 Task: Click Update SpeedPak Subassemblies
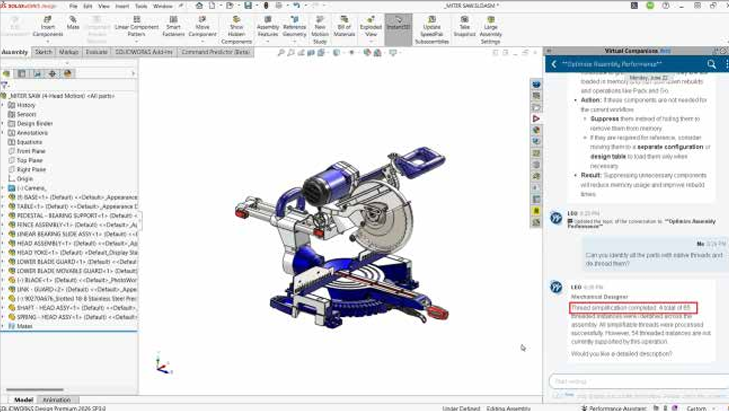point(431,30)
